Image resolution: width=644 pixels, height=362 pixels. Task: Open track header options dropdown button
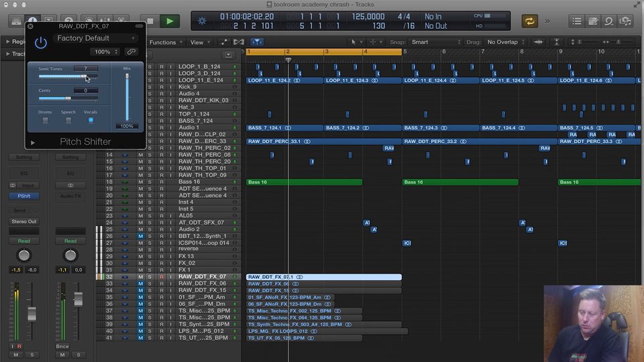[x=228, y=55]
